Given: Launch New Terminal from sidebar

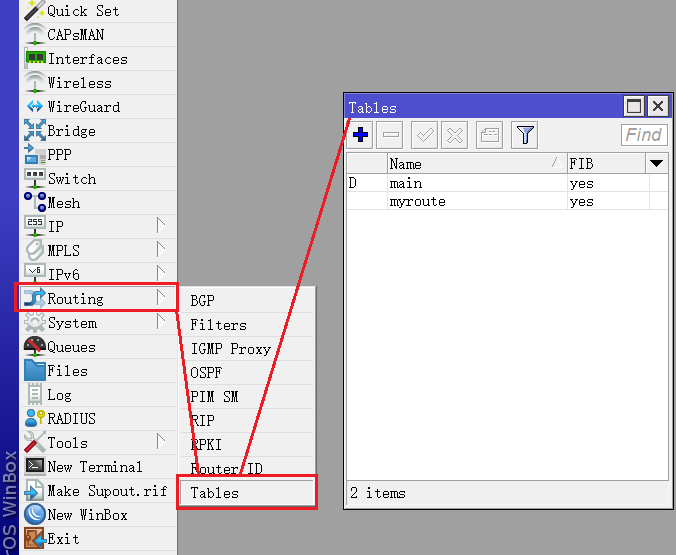Looking at the screenshot, I should pyautogui.click(x=94, y=467).
